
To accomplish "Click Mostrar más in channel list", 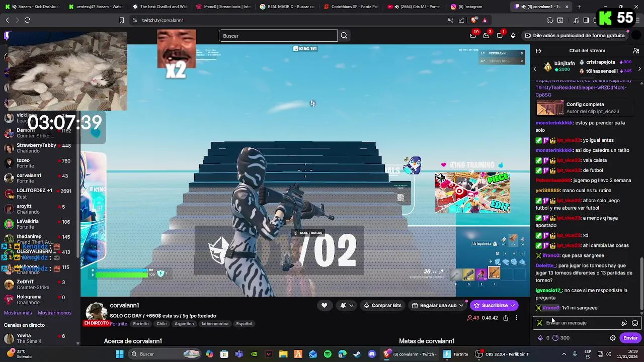I will (18, 313).
